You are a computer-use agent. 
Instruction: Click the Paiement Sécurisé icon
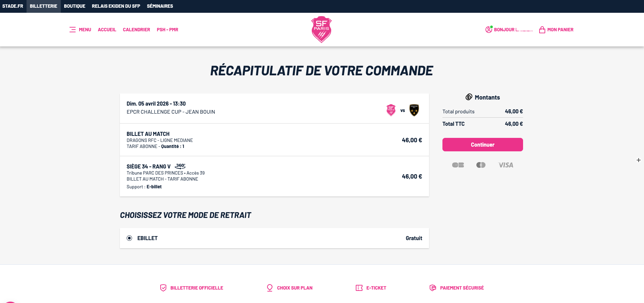[x=433, y=288]
